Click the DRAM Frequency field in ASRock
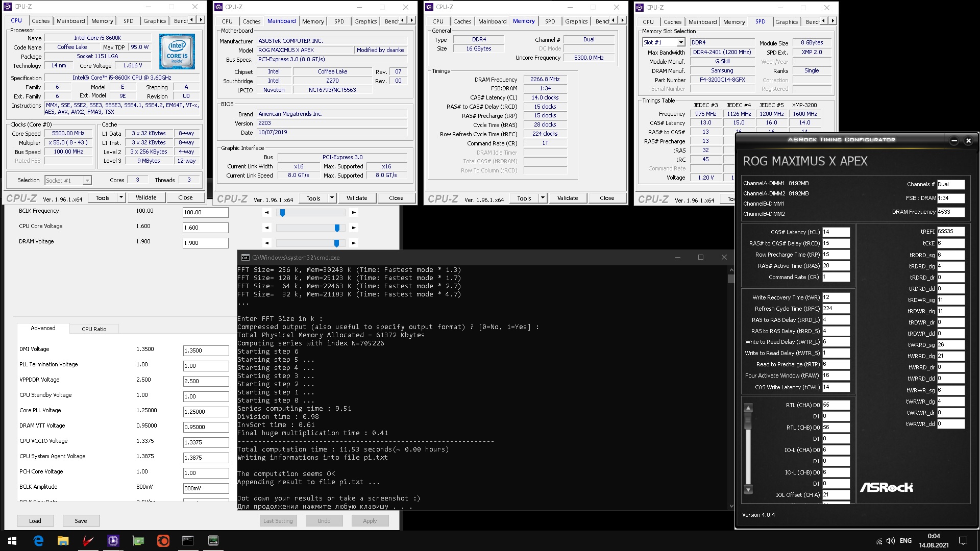980x551 pixels. pyautogui.click(x=950, y=212)
